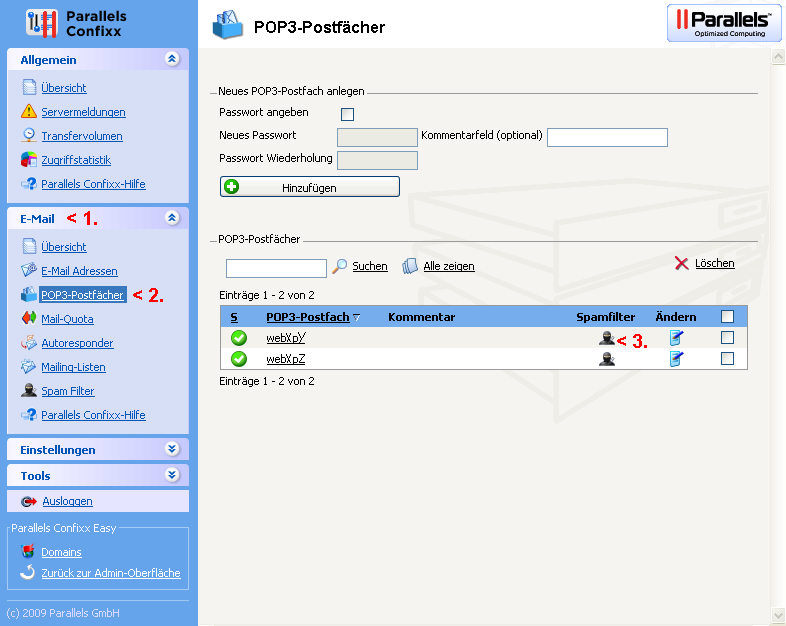Open the Servermeldungen menu item
The width and height of the screenshot is (786, 626).
[x=83, y=112]
